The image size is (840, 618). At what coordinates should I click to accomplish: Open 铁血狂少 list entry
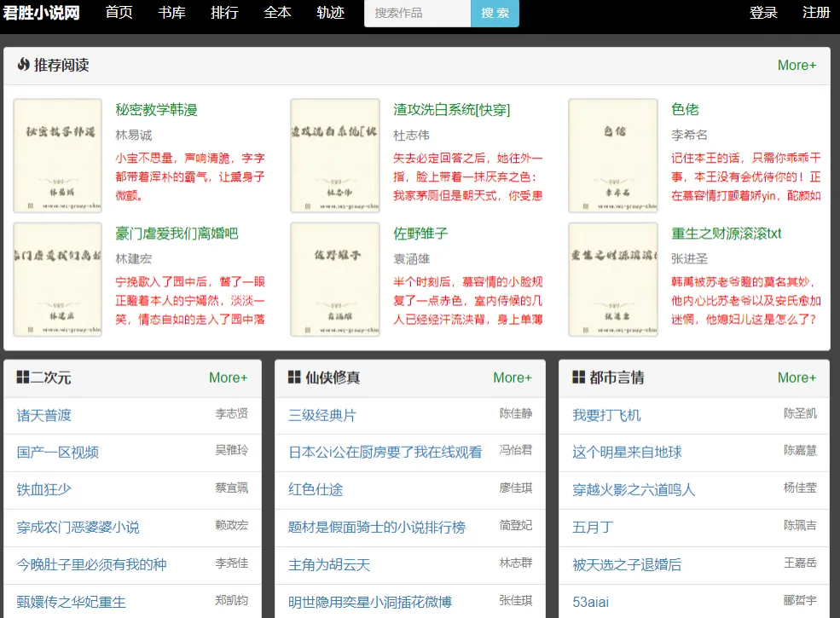tap(44, 489)
